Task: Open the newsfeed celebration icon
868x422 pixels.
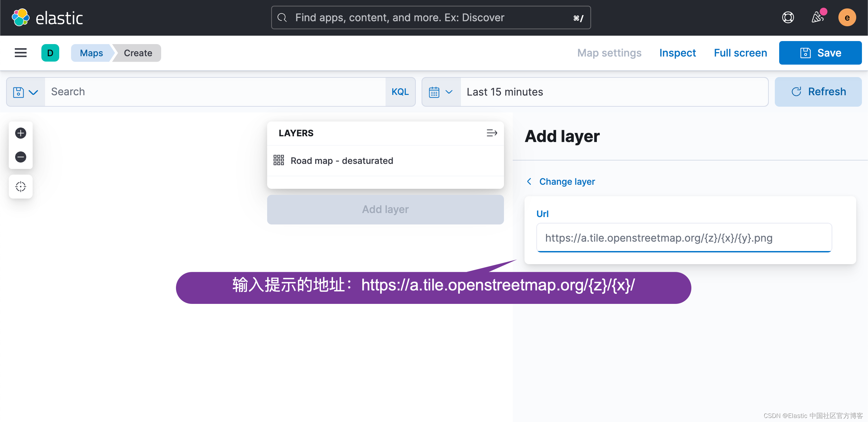Action: click(x=817, y=17)
